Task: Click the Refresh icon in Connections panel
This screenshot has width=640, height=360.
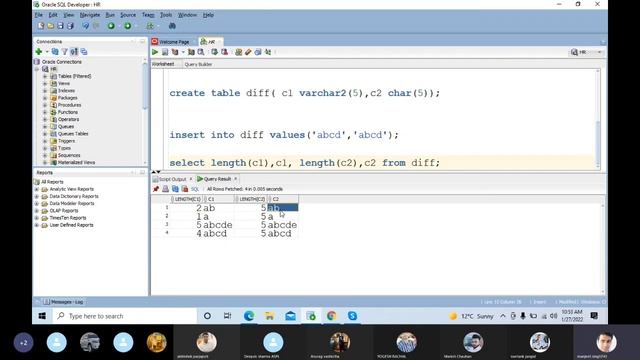Action: 55,51
